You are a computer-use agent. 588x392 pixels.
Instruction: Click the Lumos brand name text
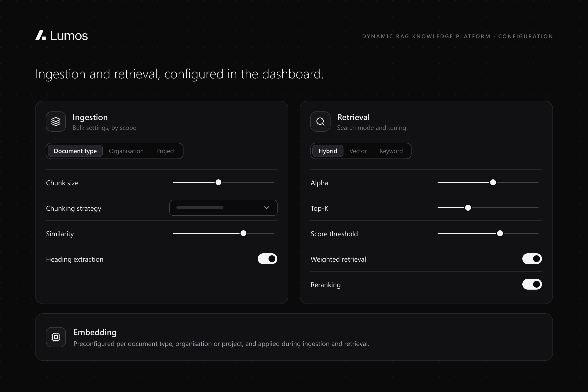click(x=69, y=36)
